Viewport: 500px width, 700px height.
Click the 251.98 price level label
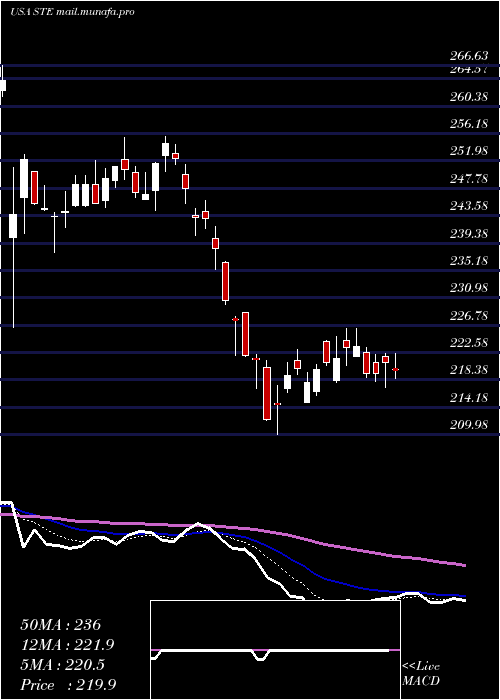point(468,151)
